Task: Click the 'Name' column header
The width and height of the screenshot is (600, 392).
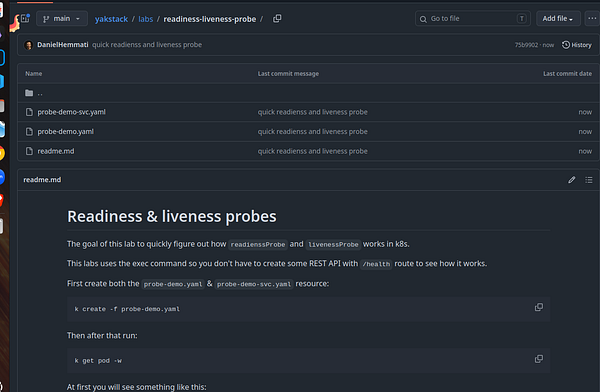Action: click(x=34, y=74)
